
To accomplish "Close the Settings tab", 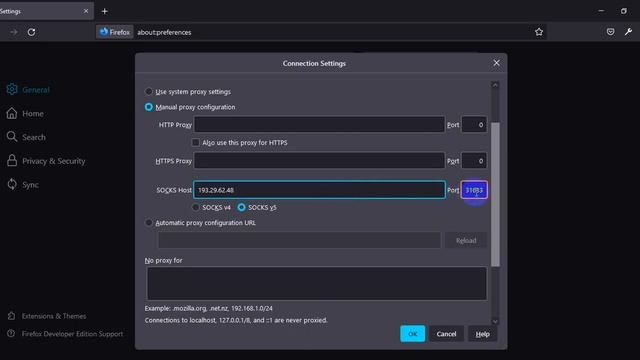I will [86, 11].
